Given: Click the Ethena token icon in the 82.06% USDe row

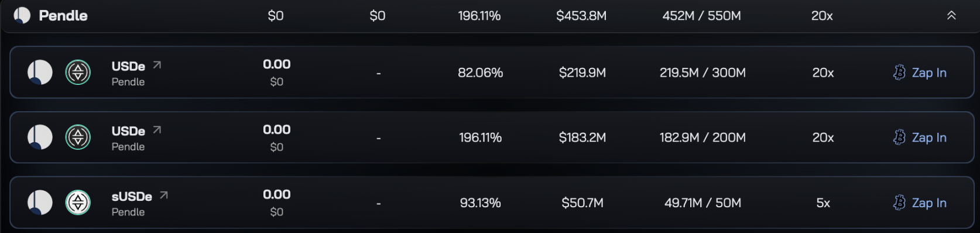Looking at the screenshot, I should (x=78, y=73).
